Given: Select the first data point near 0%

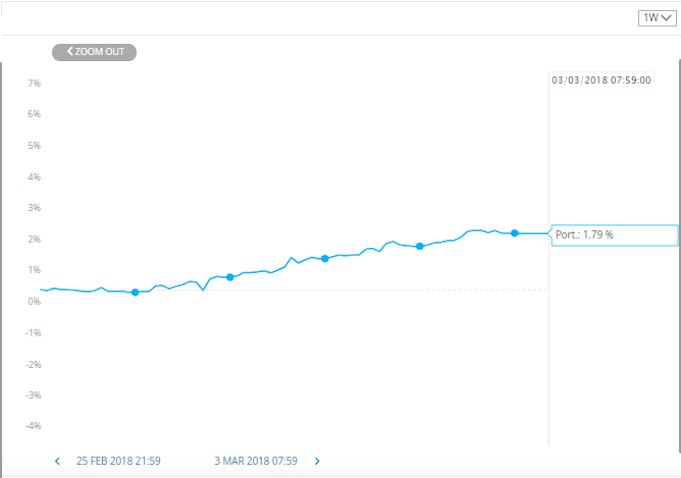Looking at the screenshot, I should (135, 292).
